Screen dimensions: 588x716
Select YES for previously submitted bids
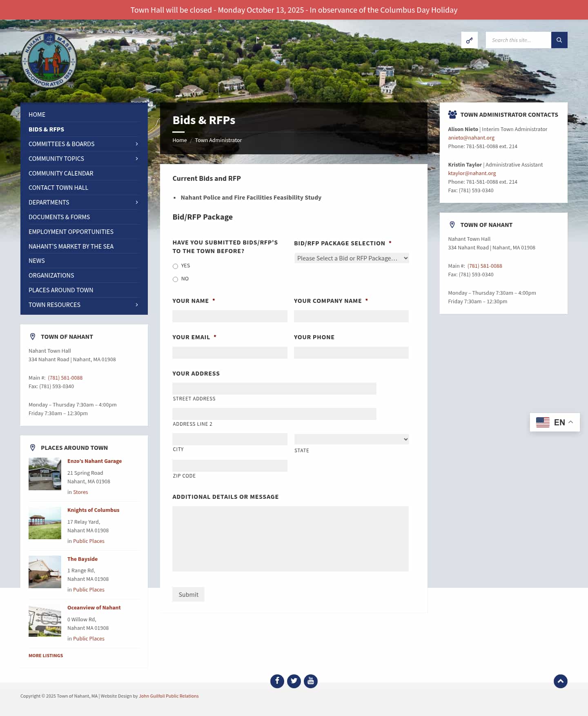[175, 266]
